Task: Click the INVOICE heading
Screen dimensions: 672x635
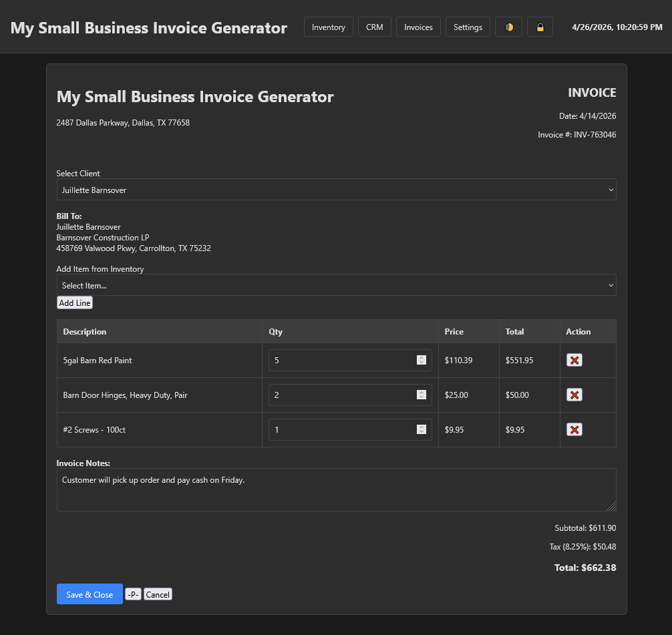Action: pyautogui.click(x=592, y=93)
